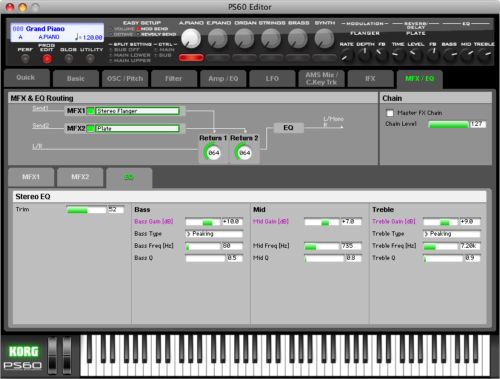Toggle the SYNTH timbre on/off button

[x=324, y=58]
